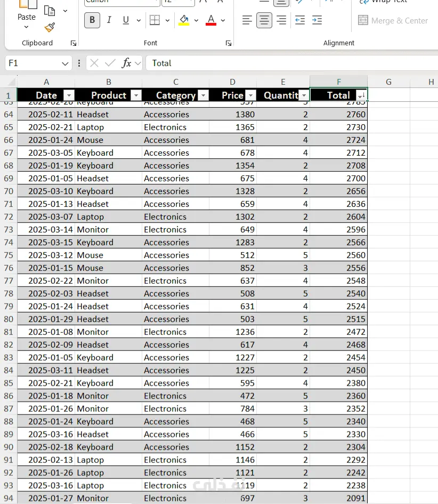Click the Total value 2515
The height and width of the screenshot is (504, 438).
[x=339, y=319]
